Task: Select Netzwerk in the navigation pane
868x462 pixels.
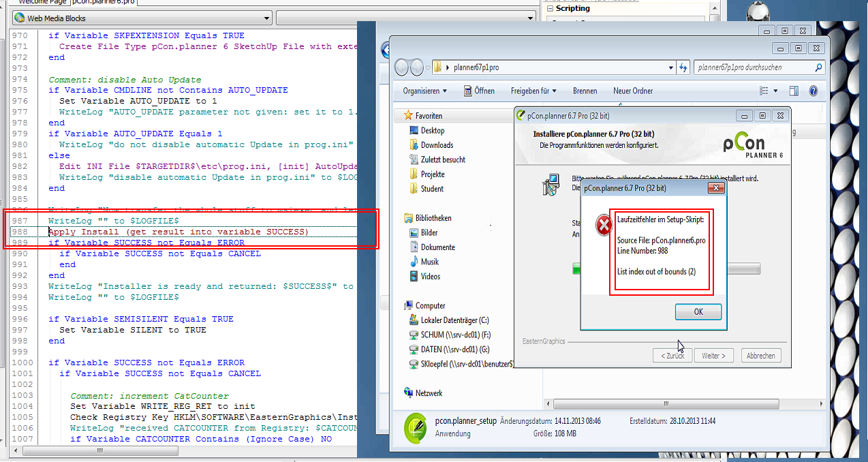Action: (423, 393)
